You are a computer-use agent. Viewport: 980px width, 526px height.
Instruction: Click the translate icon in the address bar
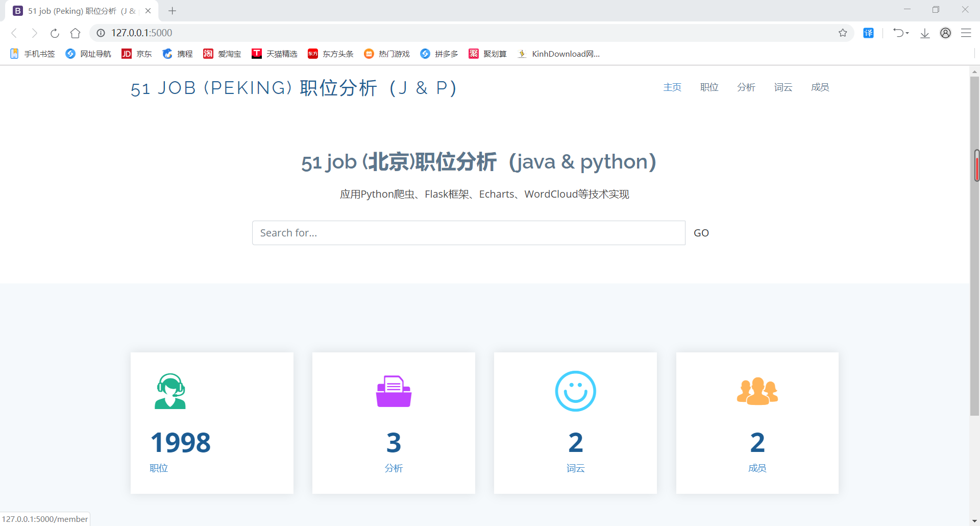[x=868, y=33]
